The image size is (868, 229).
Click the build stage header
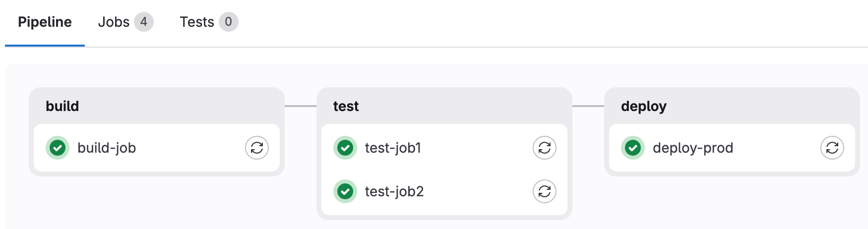62,106
